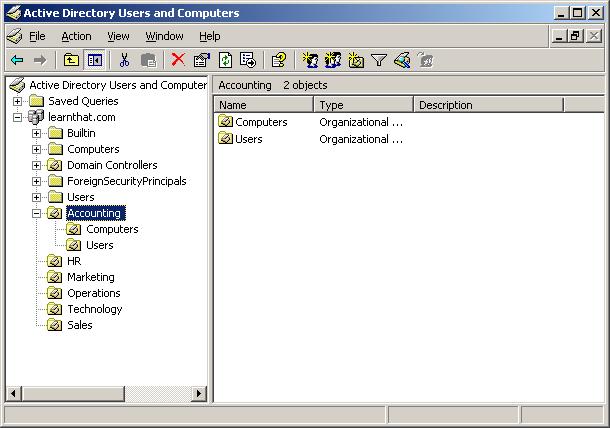
Task: Select the HR organizational unit
Action: pyautogui.click(x=74, y=261)
